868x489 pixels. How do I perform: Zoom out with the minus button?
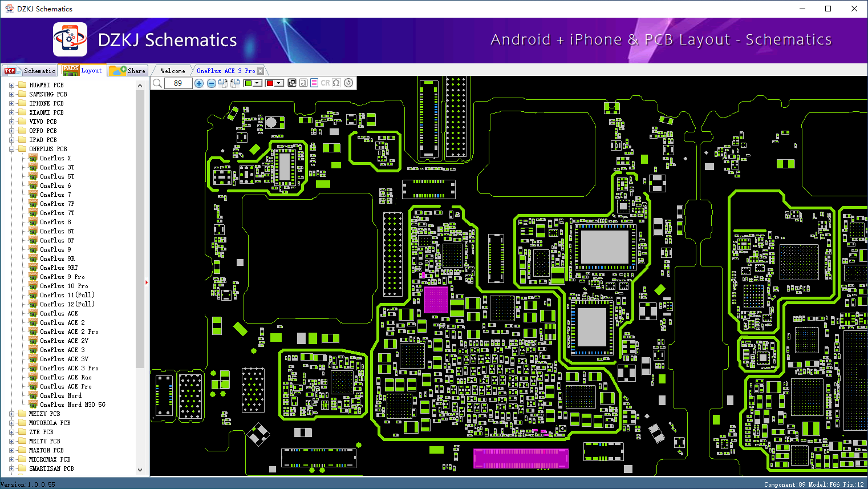point(212,83)
